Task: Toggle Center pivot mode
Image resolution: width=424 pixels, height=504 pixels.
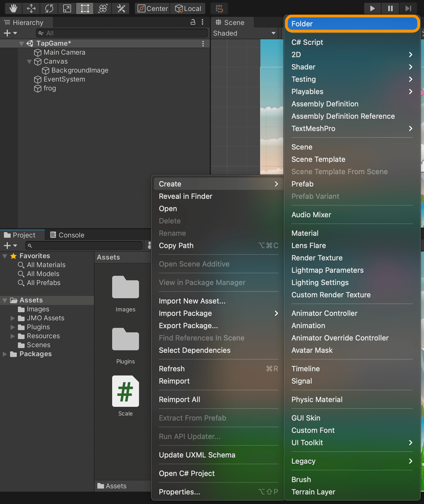Action: [x=152, y=8]
